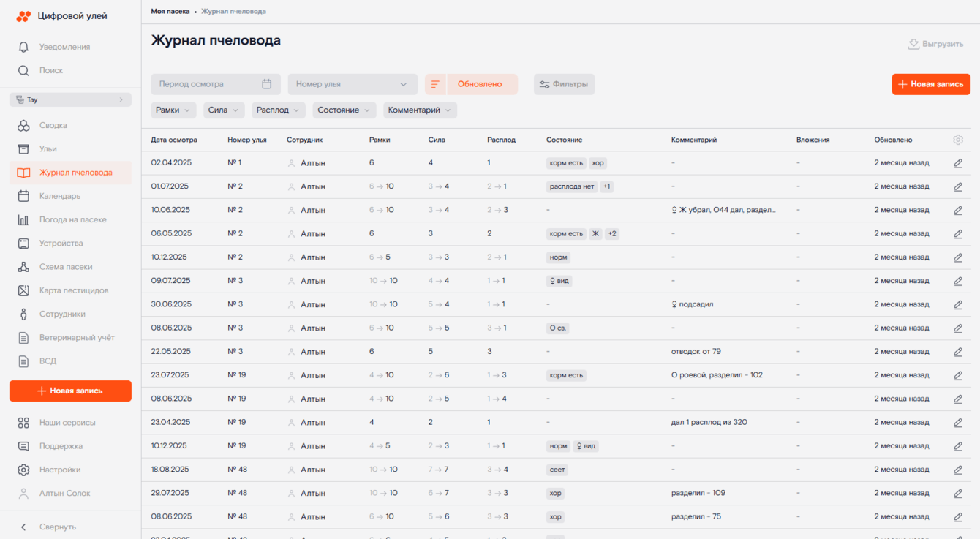
Task: Edit the 02.04.2025 hive № 1 record
Action: click(958, 163)
